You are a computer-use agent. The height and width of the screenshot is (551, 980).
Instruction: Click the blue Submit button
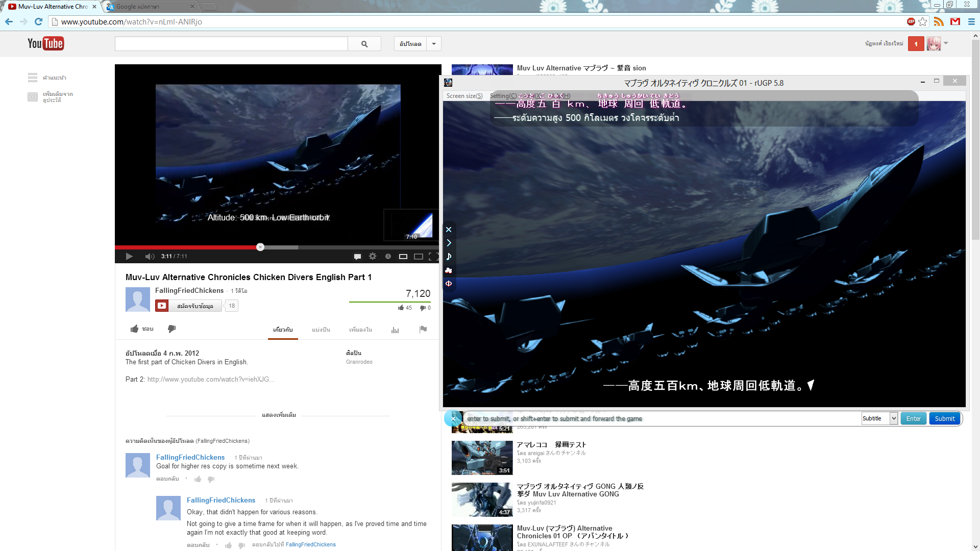pyautogui.click(x=945, y=418)
